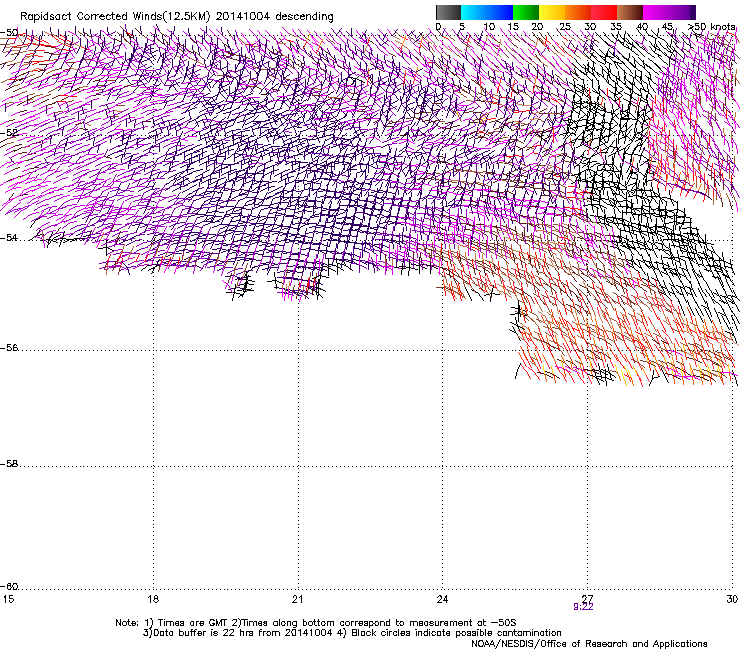
Task: Click the legend label '35'
Action: [x=616, y=27]
